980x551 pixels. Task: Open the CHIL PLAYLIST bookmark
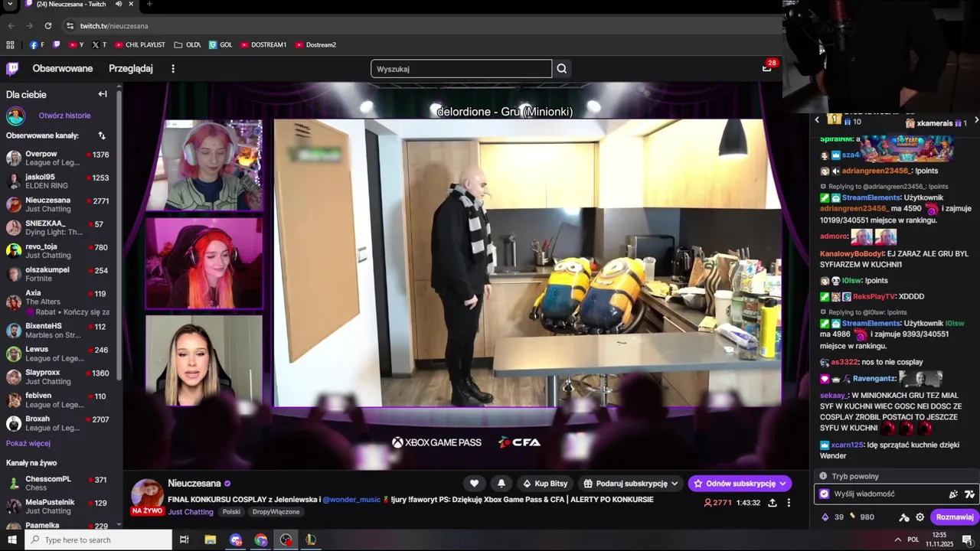pos(140,45)
